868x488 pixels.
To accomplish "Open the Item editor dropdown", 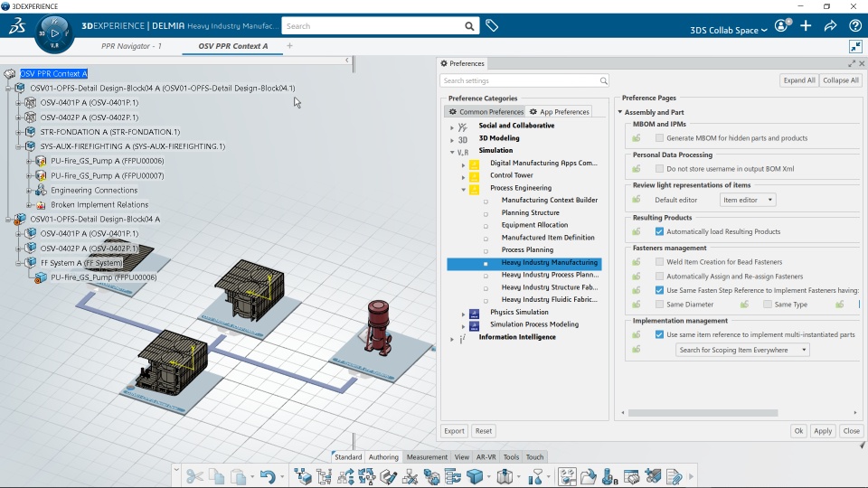I will coord(748,200).
